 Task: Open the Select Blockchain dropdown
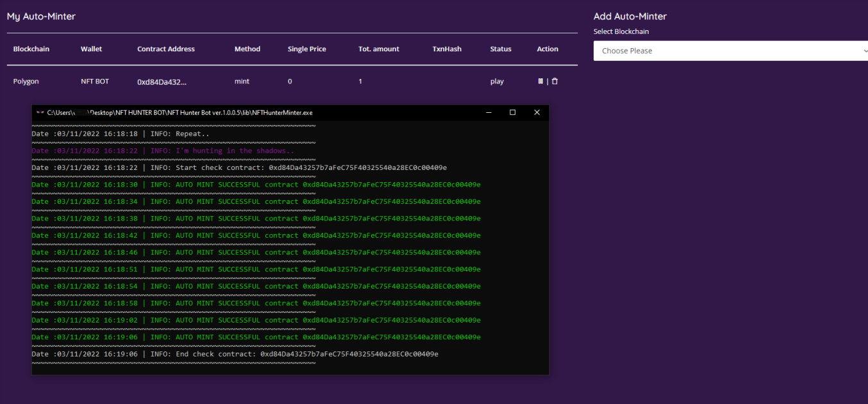click(x=731, y=51)
